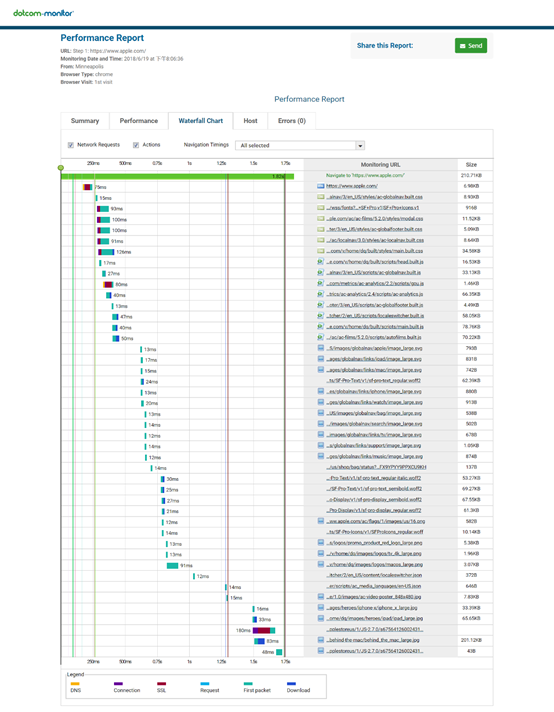Click the SSL legend color swatch

(x=161, y=683)
